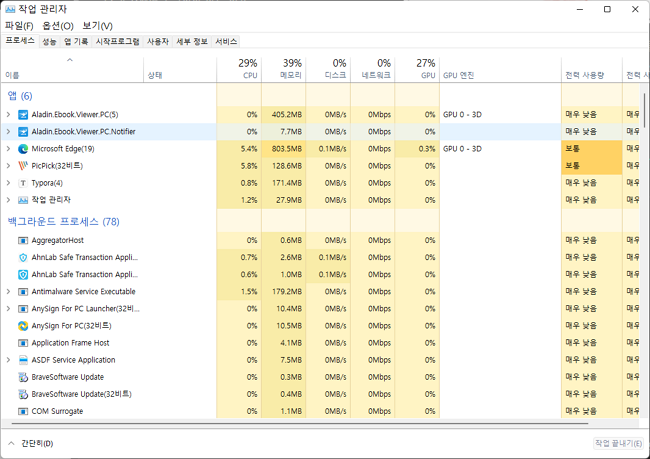650x459 pixels.
Task: Expand Typora(4) process group
Action: pyautogui.click(x=8, y=182)
